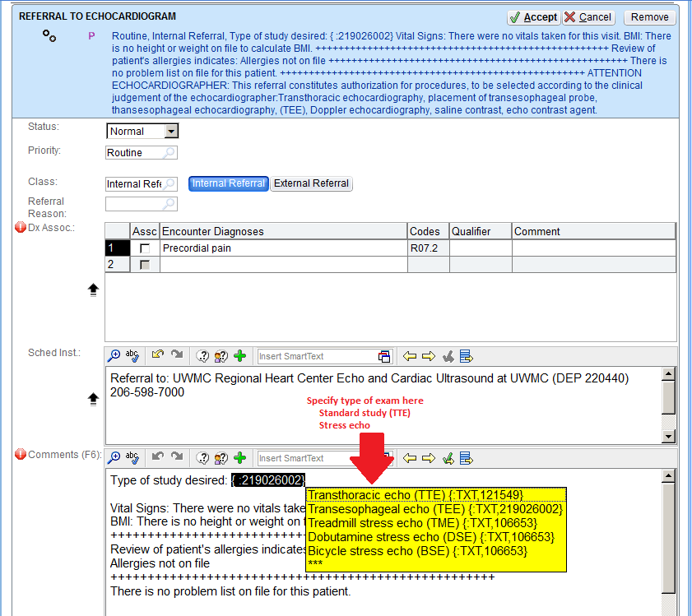Screen dimensions: 692x616
Task: Click the down arrow of Sched Inst scrollbar
Action: click(669, 437)
